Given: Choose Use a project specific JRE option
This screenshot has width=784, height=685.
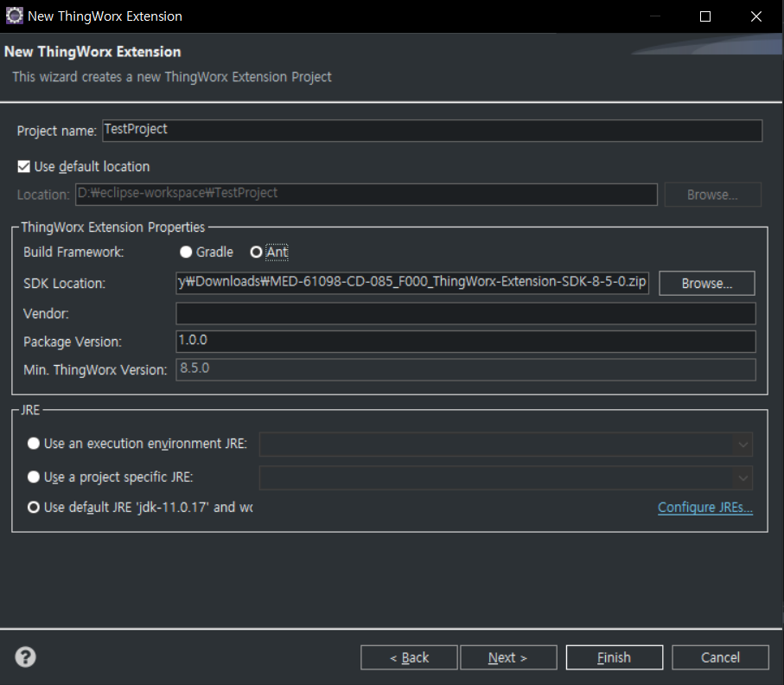Looking at the screenshot, I should coord(34,477).
